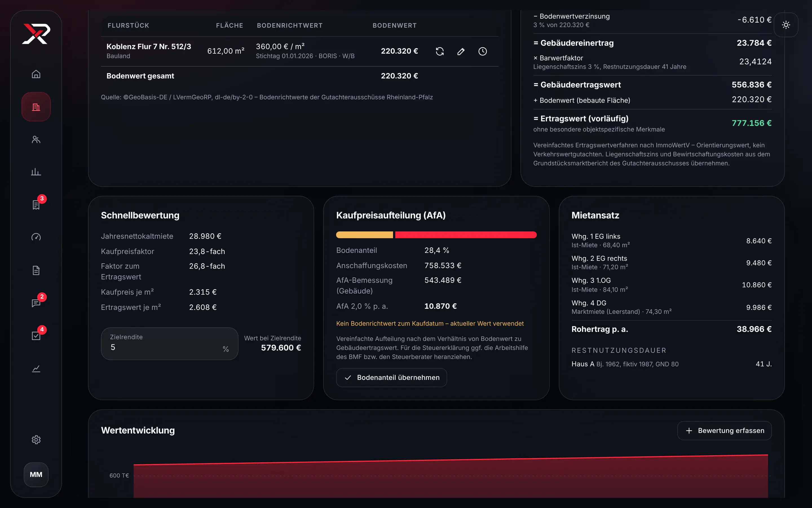Click the MM user avatar
This screenshot has width=812, height=508.
coord(36,474)
